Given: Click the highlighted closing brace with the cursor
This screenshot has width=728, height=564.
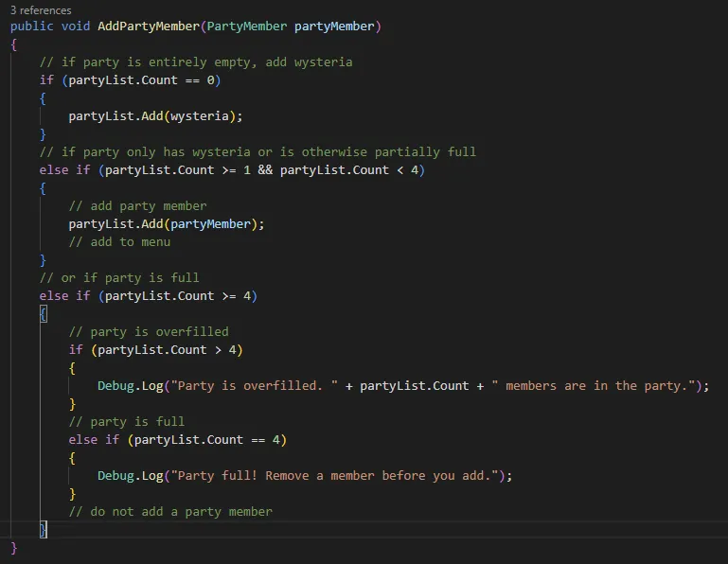Looking at the screenshot, I should (x=44, y=530).
